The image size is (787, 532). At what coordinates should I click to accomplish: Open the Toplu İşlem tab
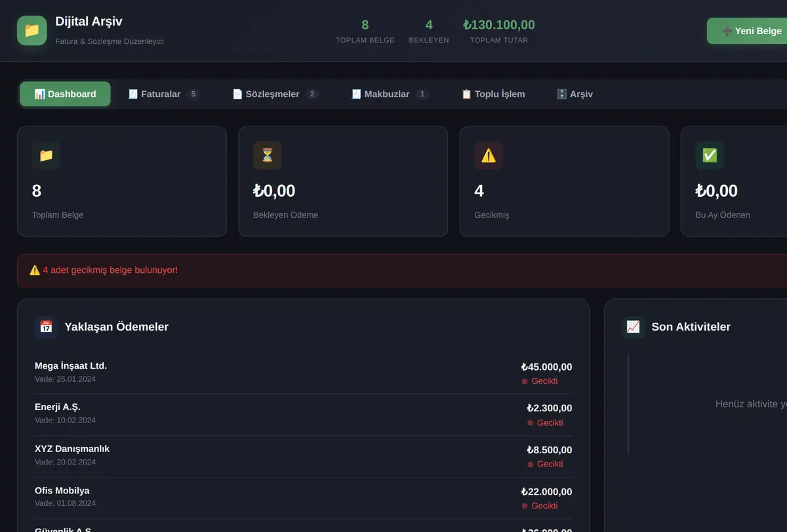[493, 94]
